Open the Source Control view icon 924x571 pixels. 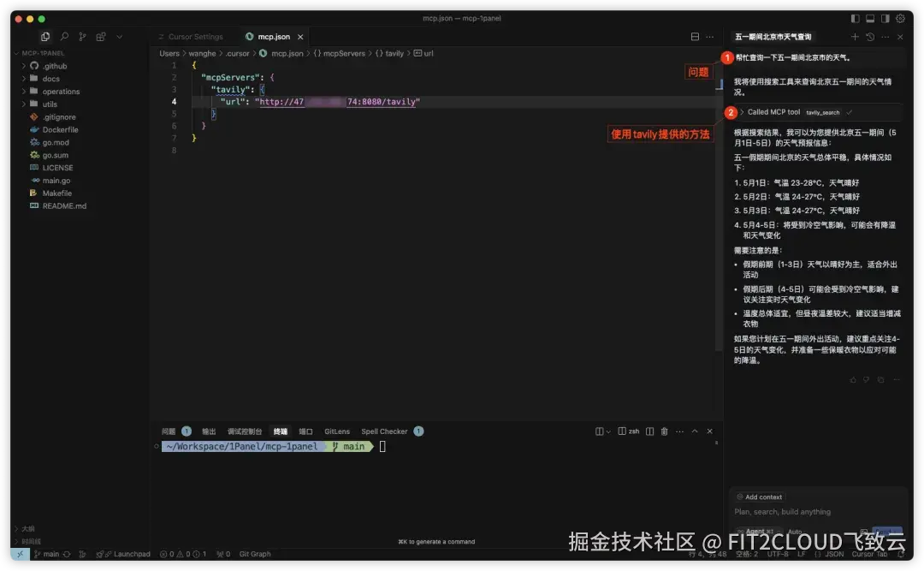(82, 37)
